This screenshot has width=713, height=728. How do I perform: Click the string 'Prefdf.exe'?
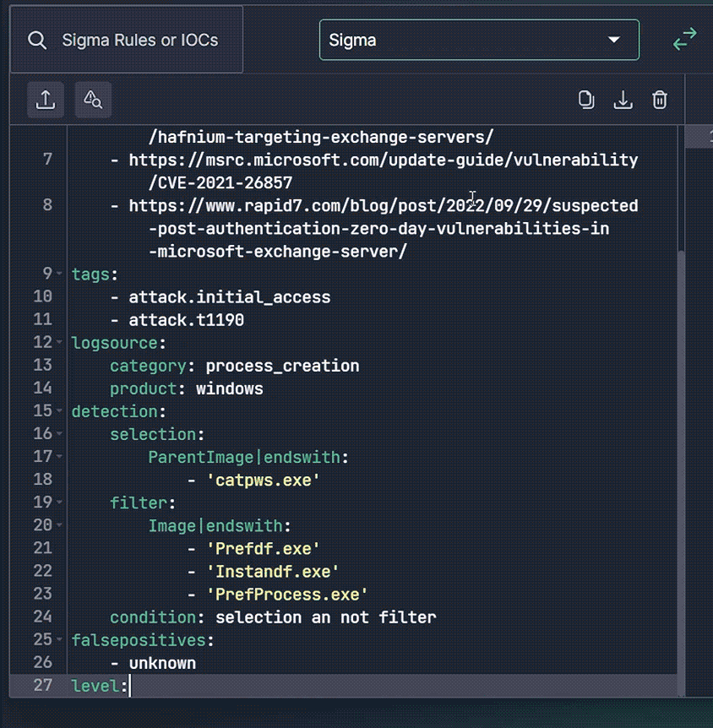pyautogui.click(x=264, y=549)
